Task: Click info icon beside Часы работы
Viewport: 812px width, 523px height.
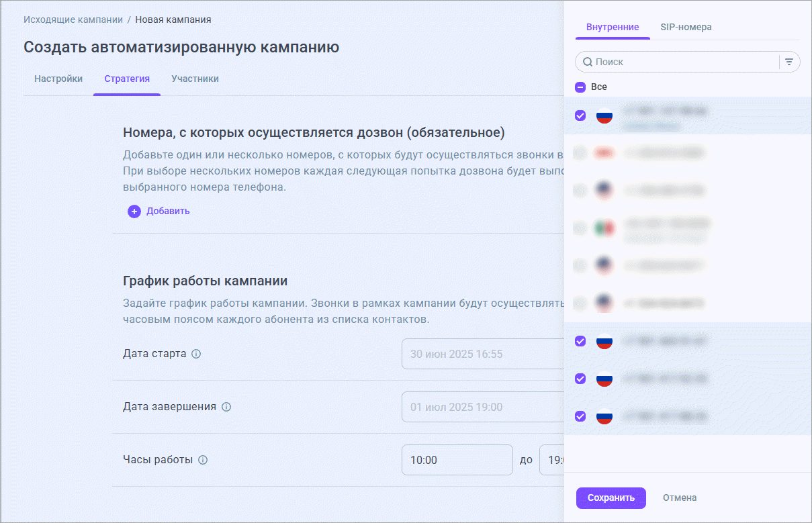Action: 203,460
